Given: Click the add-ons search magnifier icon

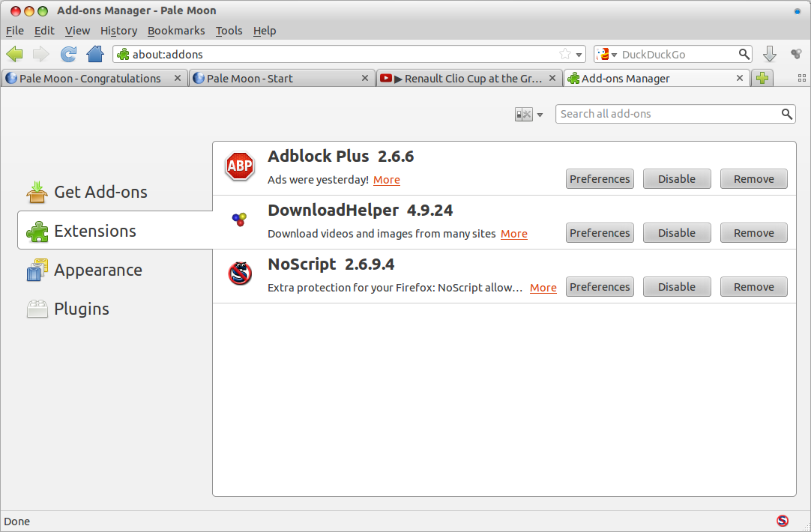Looking at the screenshot, I should pyautogui.click(x=787, y=114).
